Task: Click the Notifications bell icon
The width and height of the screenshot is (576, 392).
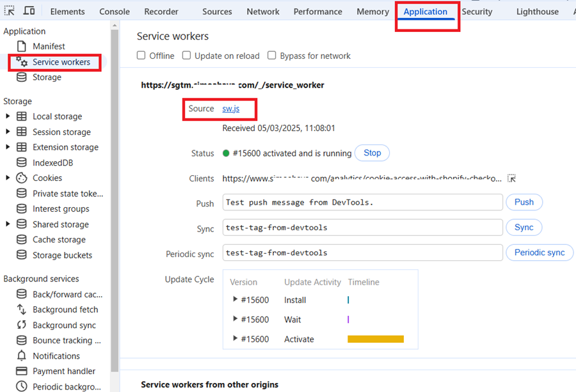Action: point(20,356)
